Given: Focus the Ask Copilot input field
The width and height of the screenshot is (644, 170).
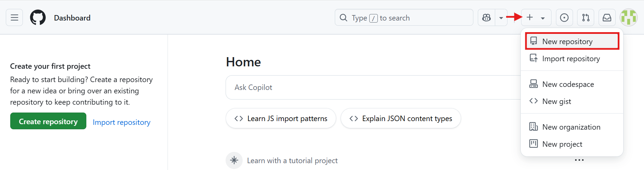Looking at the screenshot, I should coord(372,88).
